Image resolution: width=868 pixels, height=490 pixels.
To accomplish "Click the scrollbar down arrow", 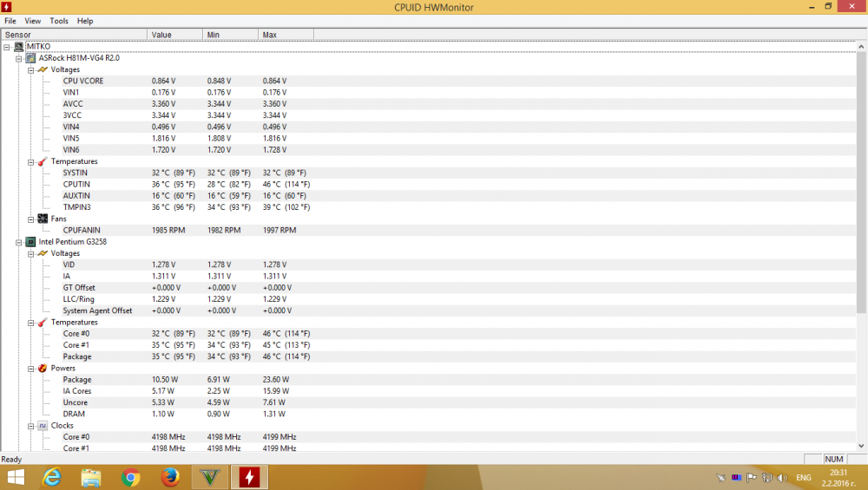I will click(861, 446).
